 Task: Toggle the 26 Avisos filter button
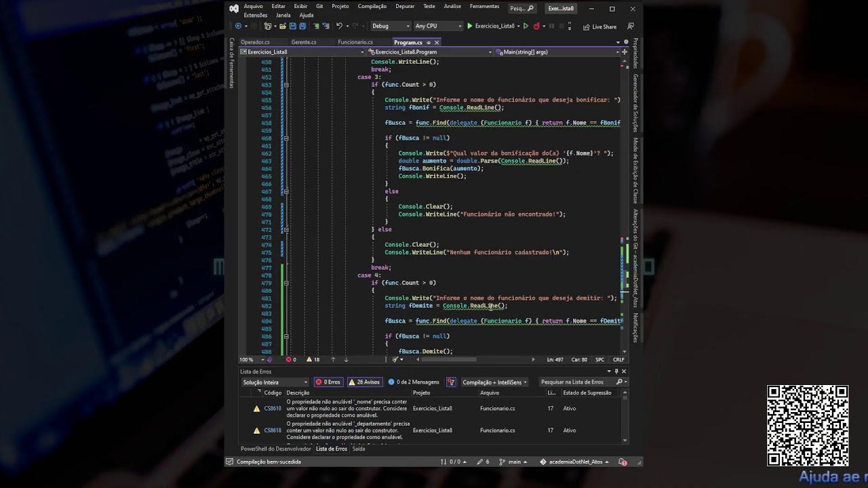coord(365,382)
